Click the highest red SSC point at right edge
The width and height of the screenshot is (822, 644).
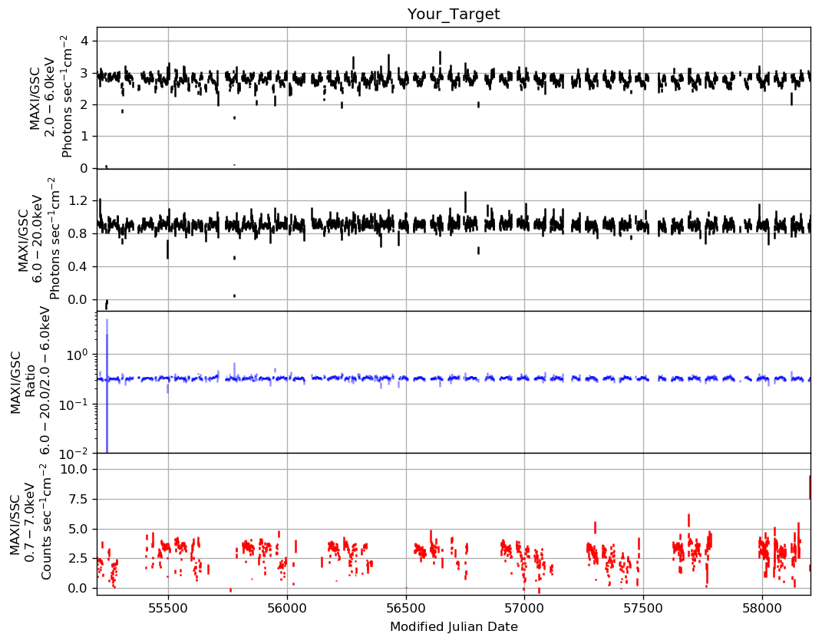point(810,487)
